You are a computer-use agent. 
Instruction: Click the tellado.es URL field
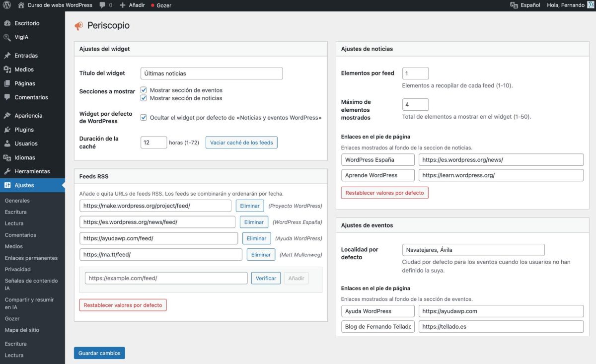pos(501,327)
